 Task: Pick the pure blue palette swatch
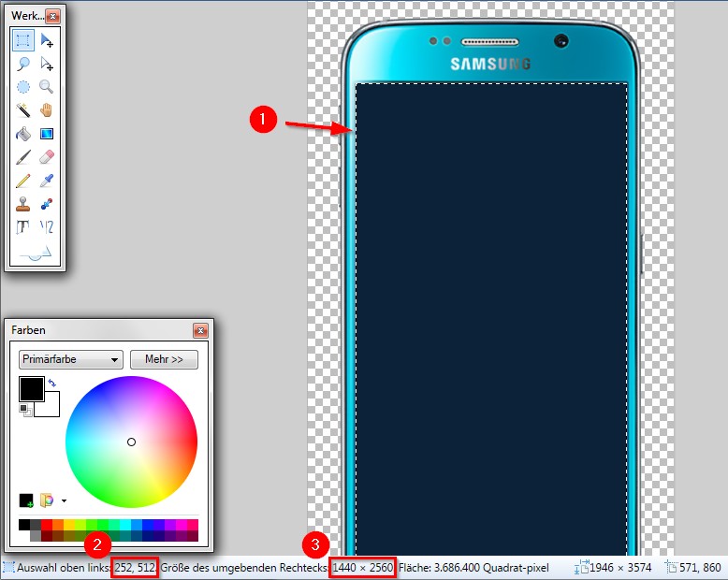tap(148, 525)
